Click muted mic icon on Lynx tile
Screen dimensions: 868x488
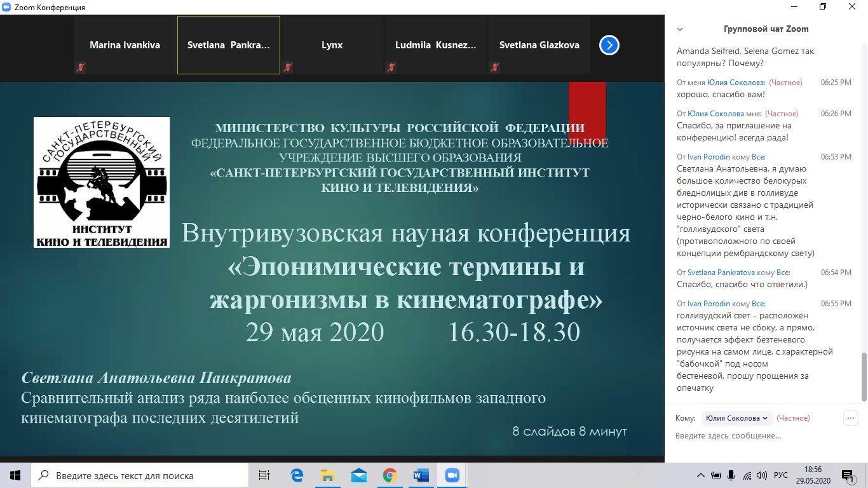pyautogui.click(x=288, y=67)
